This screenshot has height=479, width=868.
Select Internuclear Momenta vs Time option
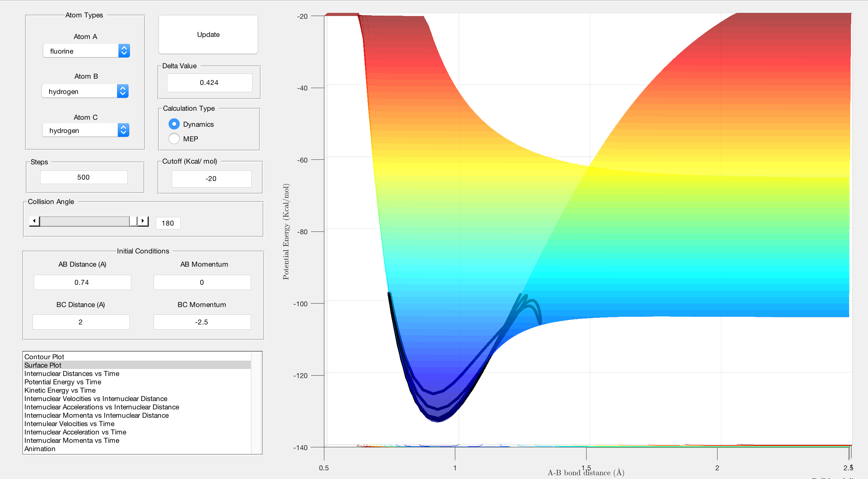pyautogui.click(x=72, y=440)
